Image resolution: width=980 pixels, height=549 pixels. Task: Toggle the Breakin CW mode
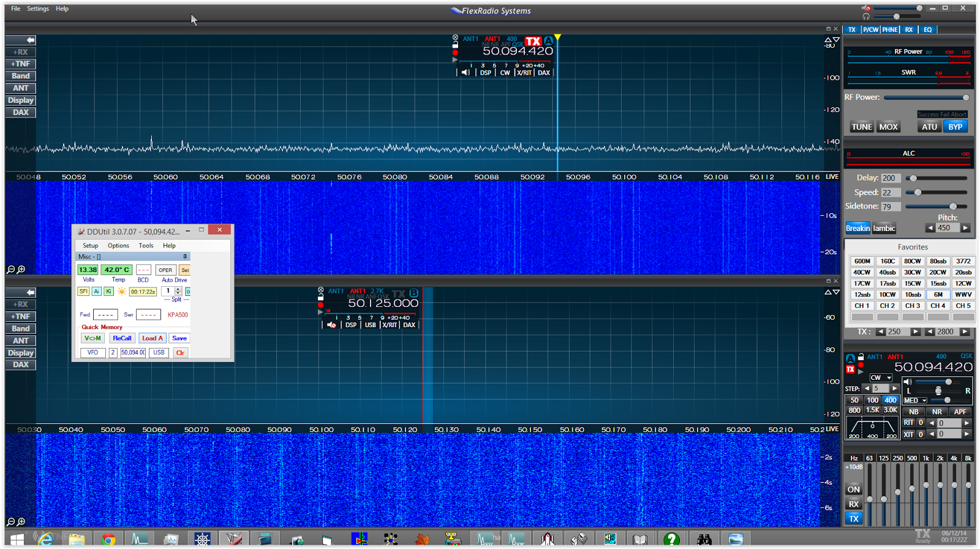point(858,228)
